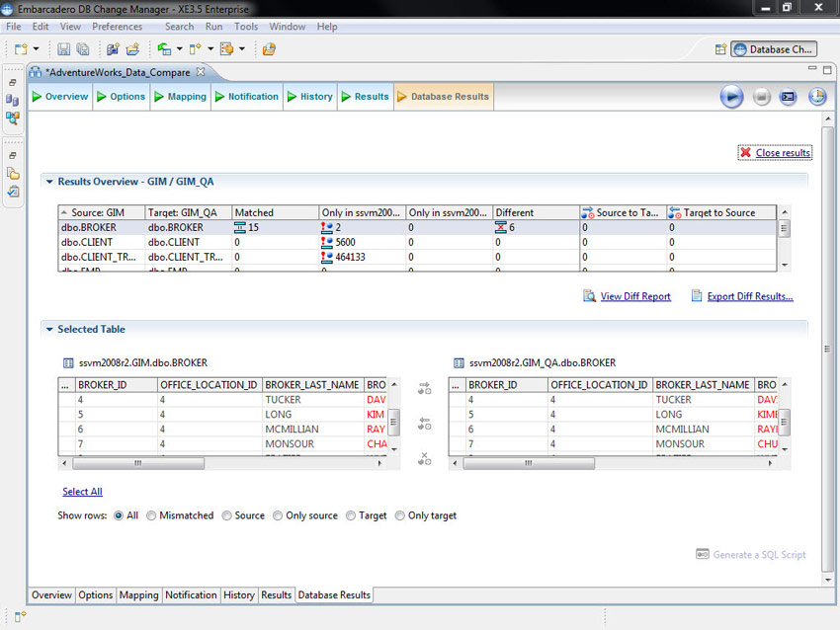Stop the job with the grey stop button
Screen dimensions: 840x630
point(761,97)
